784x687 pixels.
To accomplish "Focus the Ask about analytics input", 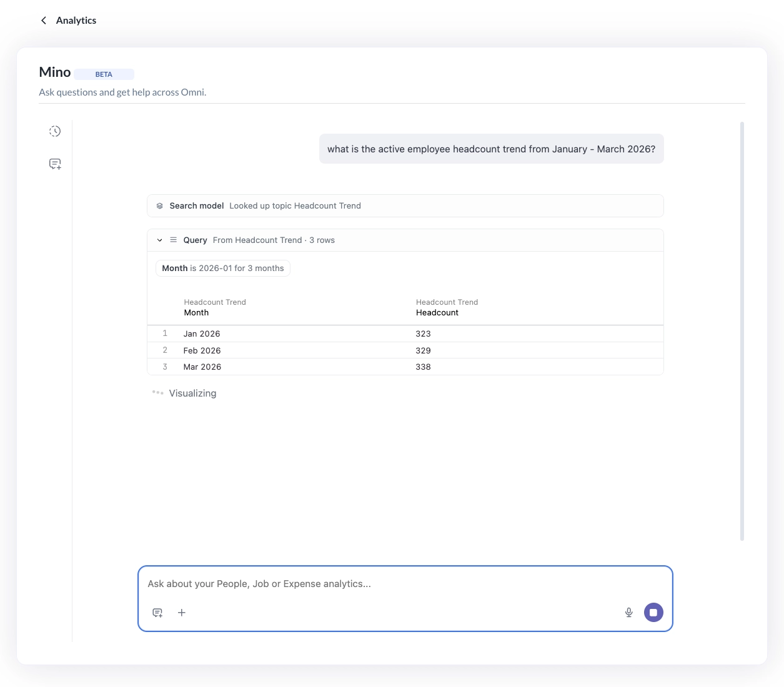I will pyautogui.click(x=405, y=584).
